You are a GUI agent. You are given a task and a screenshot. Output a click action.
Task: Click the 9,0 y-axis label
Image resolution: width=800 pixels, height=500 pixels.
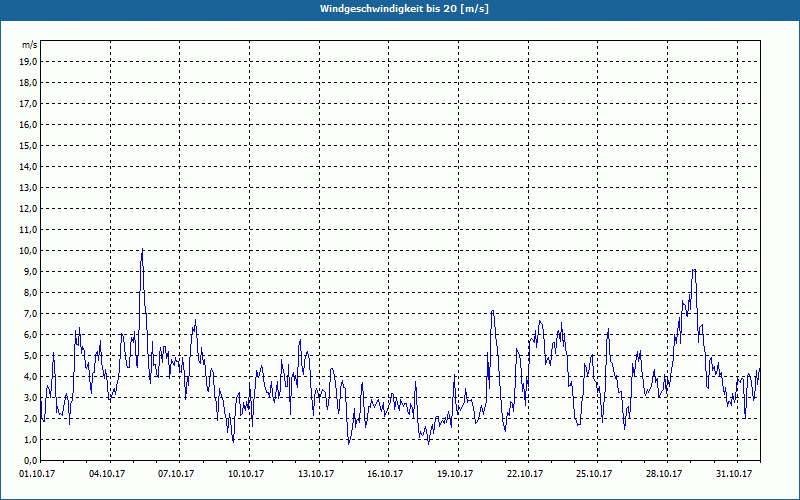pyautogui.click(x=30, y=271)
